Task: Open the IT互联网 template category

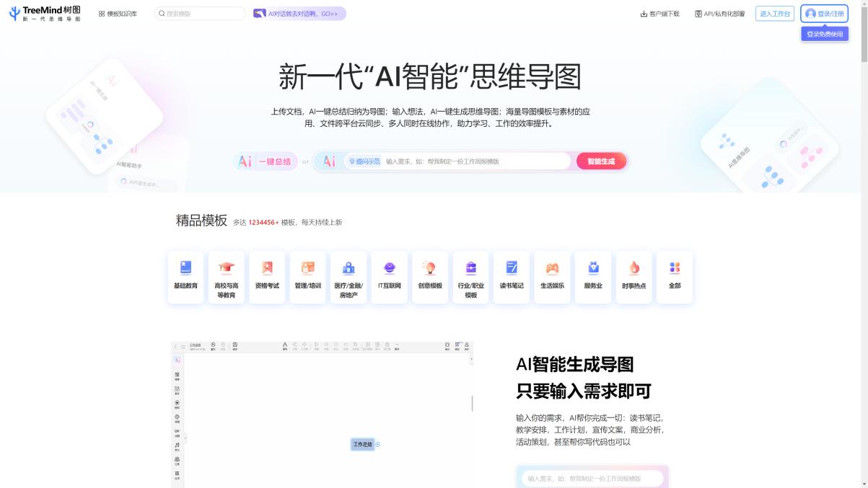Action: [390, 277]
